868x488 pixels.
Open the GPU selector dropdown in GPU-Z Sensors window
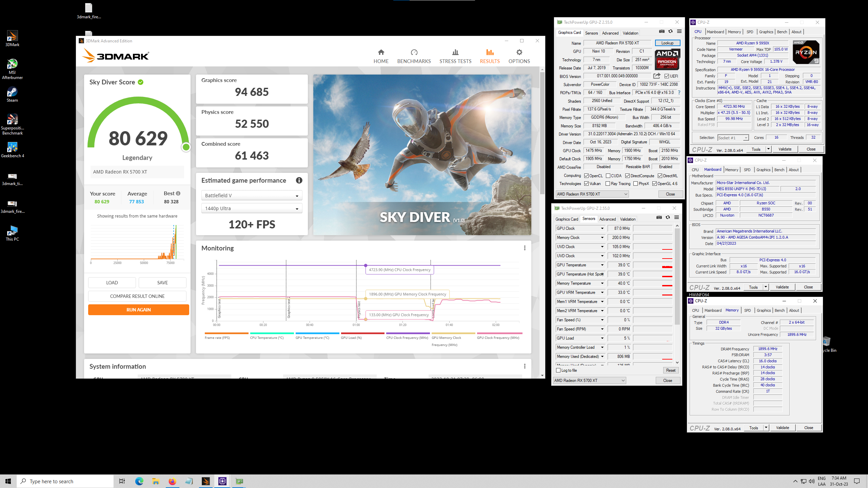(589, 381)
